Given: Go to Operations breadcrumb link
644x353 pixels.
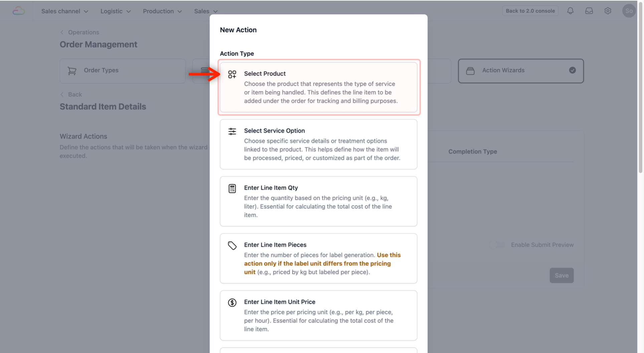Looking at the screenshot, I should click(84, 32).
